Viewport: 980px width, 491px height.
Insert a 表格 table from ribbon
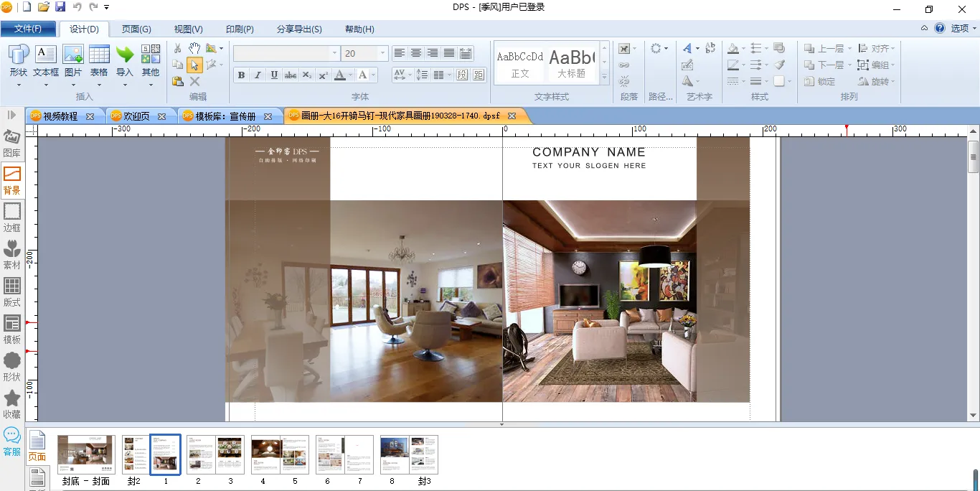[x=99, y=61]
